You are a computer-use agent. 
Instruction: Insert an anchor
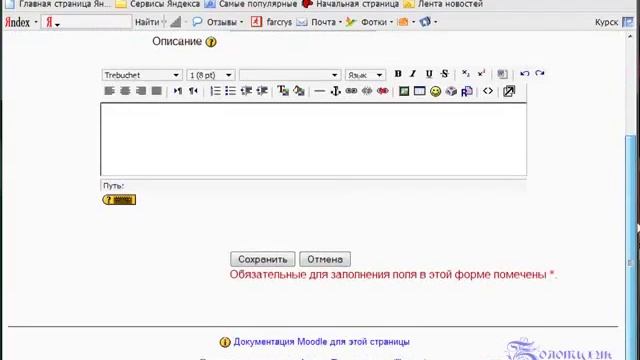coord(336,91)
